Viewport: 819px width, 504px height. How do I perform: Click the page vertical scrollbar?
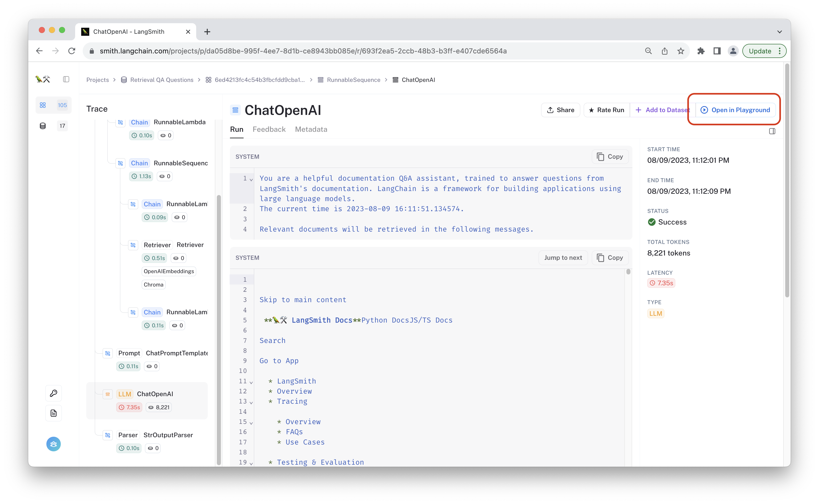(x=787, y=180)
